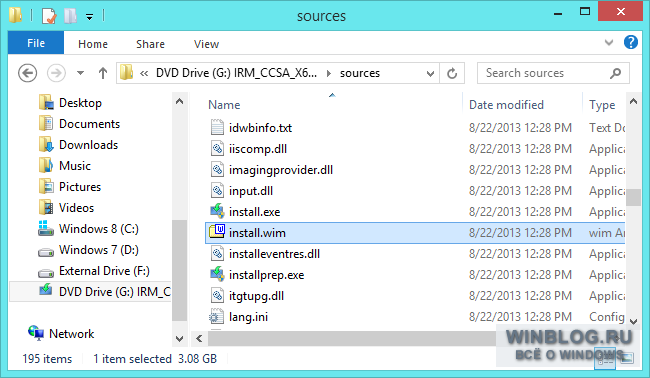Image resolution: width=650 pixels, height=378 pixels.
Task: Click the horizontal scroll left arrow
Action: coord(199,339)
